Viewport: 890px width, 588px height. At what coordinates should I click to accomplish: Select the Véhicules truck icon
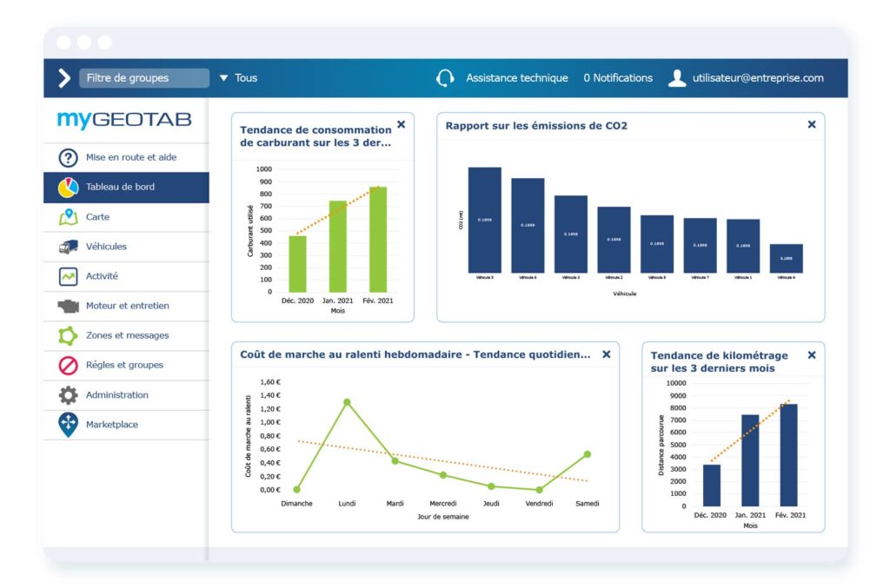[x=68, y=247]
